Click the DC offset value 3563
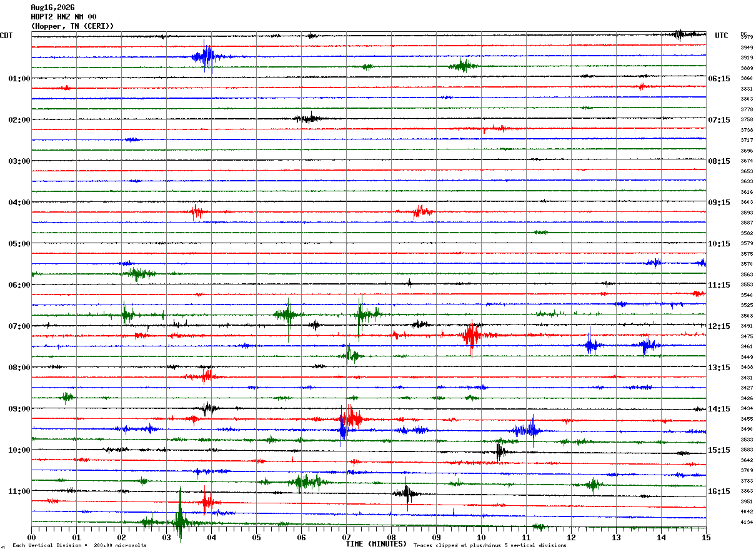 tap(747, 274)
